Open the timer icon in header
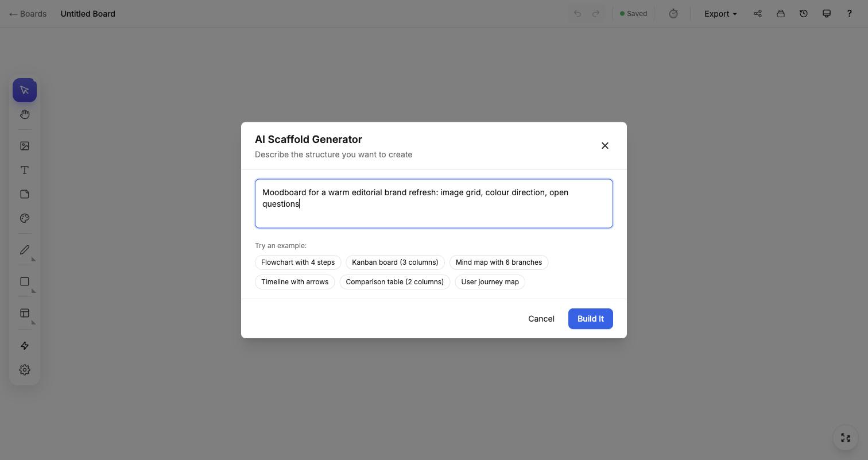The width and height of the screenshot is (868, 460). pos(673,14)
